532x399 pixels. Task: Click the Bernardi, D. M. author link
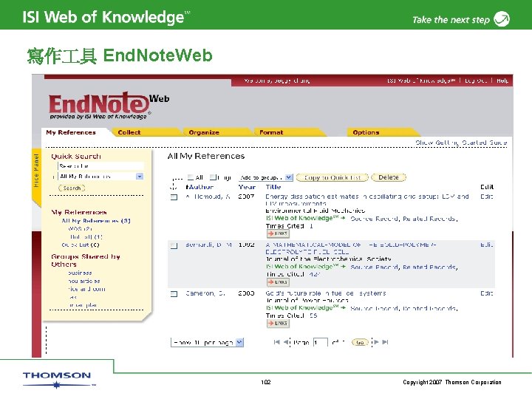[x=208, y=245]
